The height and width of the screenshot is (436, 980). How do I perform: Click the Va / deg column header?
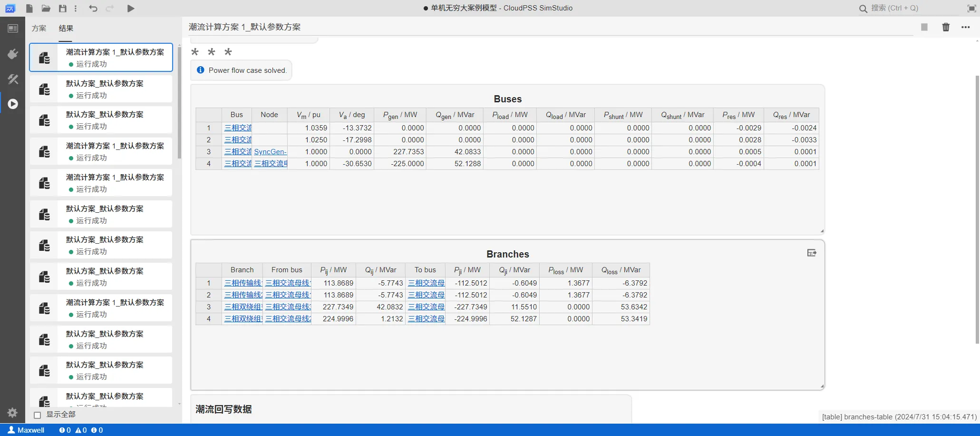(x=352, y=115)
